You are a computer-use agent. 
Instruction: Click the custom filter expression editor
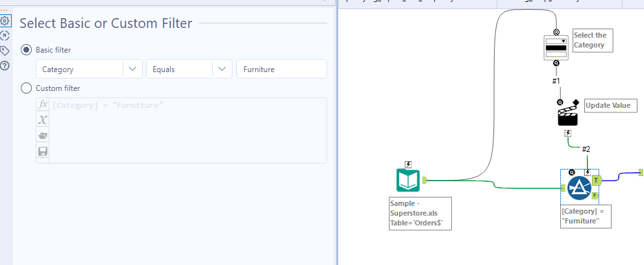188,131
